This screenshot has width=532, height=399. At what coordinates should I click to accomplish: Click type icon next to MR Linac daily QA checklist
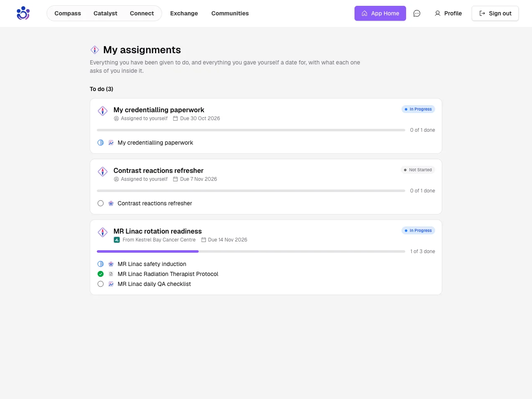pyautogui.click(x=111, y=284)
